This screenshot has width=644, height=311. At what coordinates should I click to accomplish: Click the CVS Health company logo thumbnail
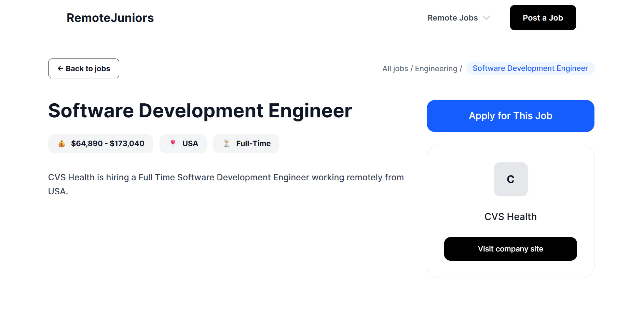[x=510, y=179]
